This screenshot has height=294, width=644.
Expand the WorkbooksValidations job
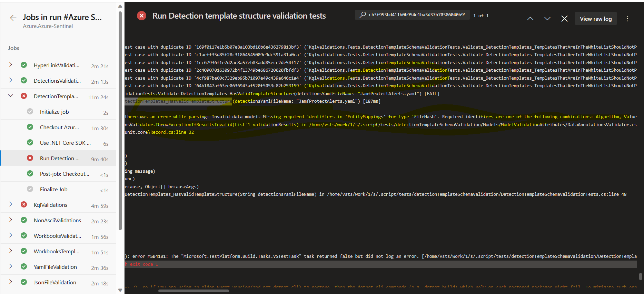click(11, 235)
